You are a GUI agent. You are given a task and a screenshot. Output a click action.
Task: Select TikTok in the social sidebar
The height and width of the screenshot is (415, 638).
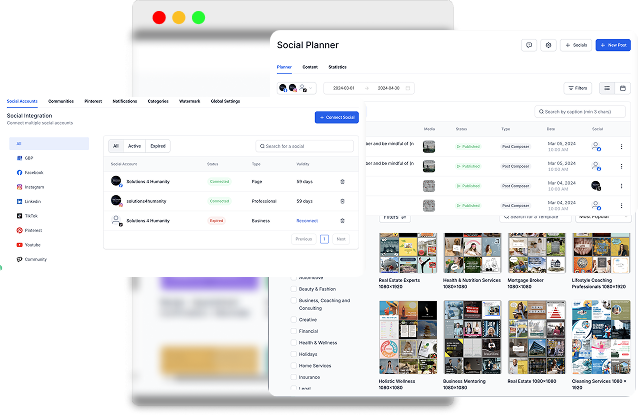[x=27, y=216]
